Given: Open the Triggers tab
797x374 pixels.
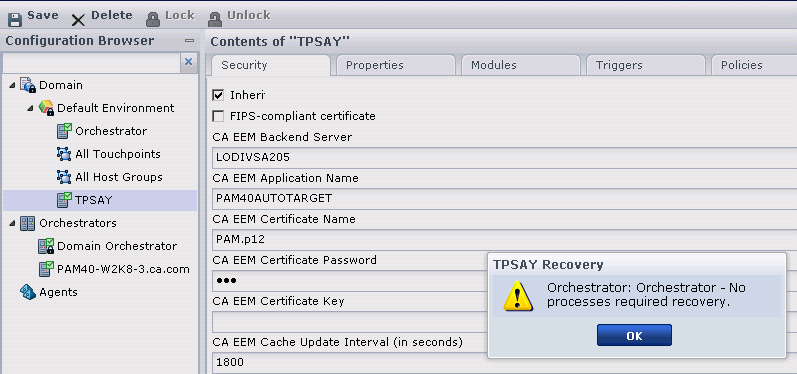Looking at the screenshot, I should pyautogui.click(x=646, y=65).
